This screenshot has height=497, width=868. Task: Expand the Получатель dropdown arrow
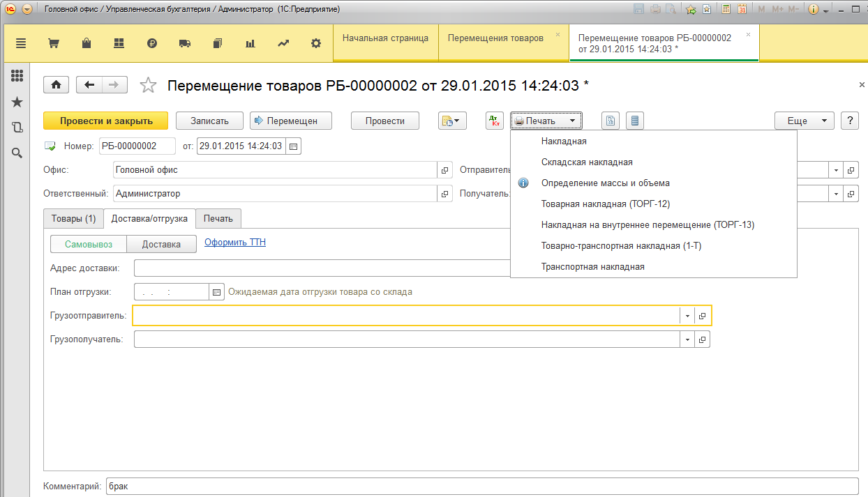pos(836,194)
